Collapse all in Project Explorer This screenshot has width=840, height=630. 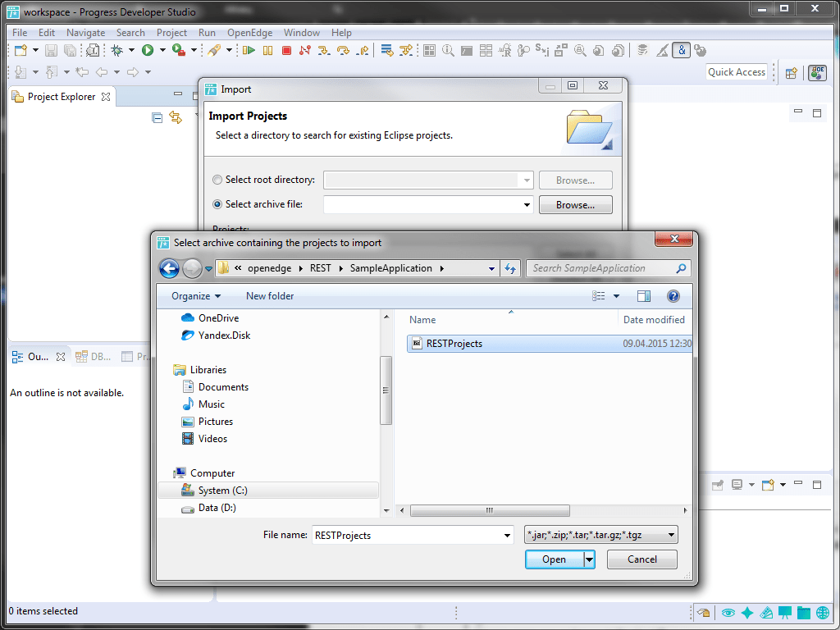pyautogui.click(x=157, y=117)
